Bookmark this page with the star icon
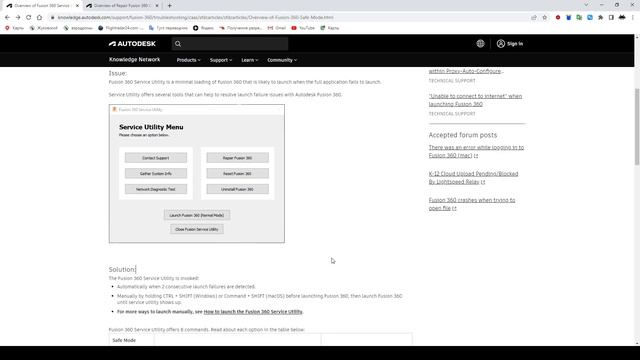Image resolution: width=640 pixels, height=360 pixels. (x=544, y=18)
